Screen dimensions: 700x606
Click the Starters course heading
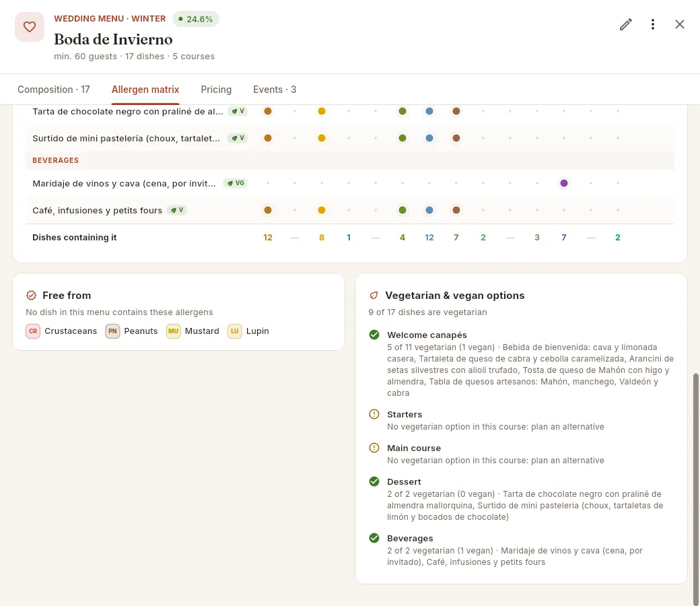pos(405,414)
